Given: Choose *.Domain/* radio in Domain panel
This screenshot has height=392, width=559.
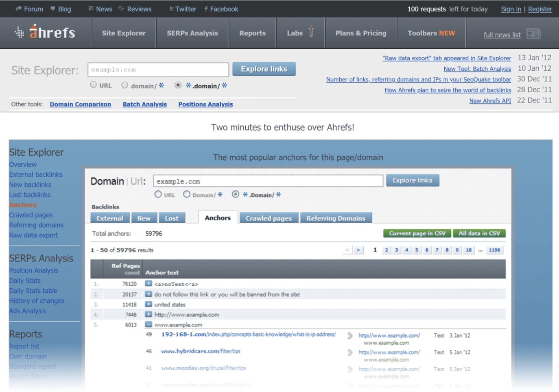Looking at the screenshot, I should point(235,194).
